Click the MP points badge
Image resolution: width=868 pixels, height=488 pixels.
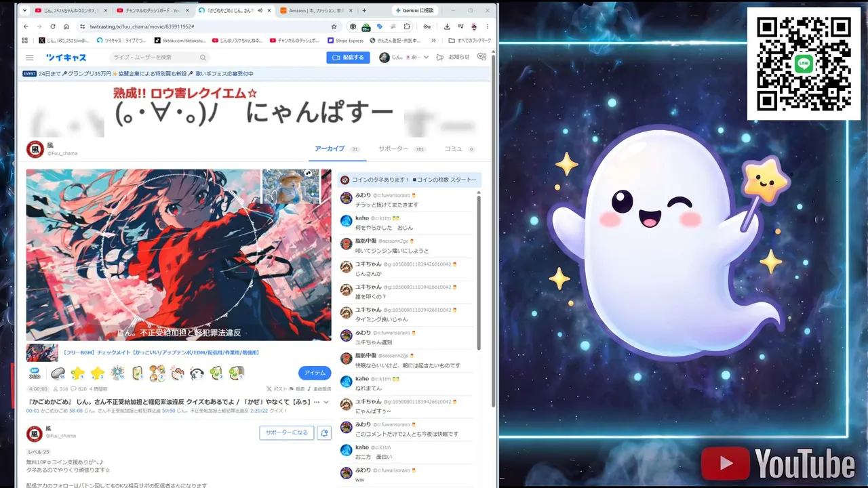pyautogui.click(x=35, y=373)
